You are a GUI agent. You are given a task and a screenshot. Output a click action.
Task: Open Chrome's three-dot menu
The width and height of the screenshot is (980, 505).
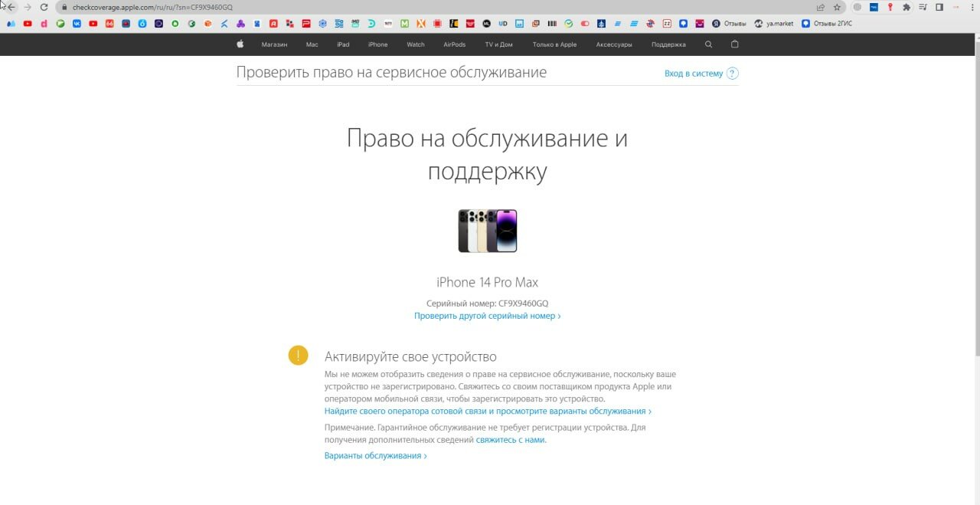(x=972, y=7)
